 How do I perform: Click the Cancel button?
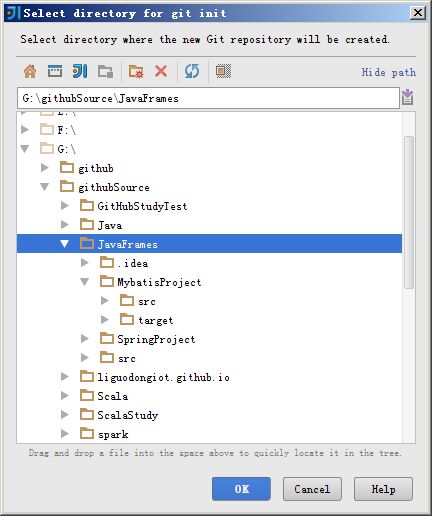point(312,489)
